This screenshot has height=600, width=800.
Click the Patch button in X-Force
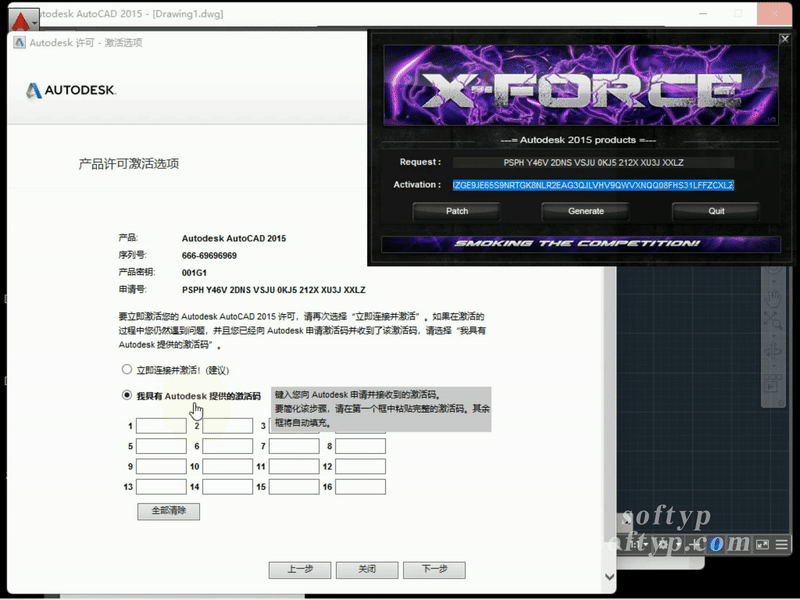tap(457, 211)
